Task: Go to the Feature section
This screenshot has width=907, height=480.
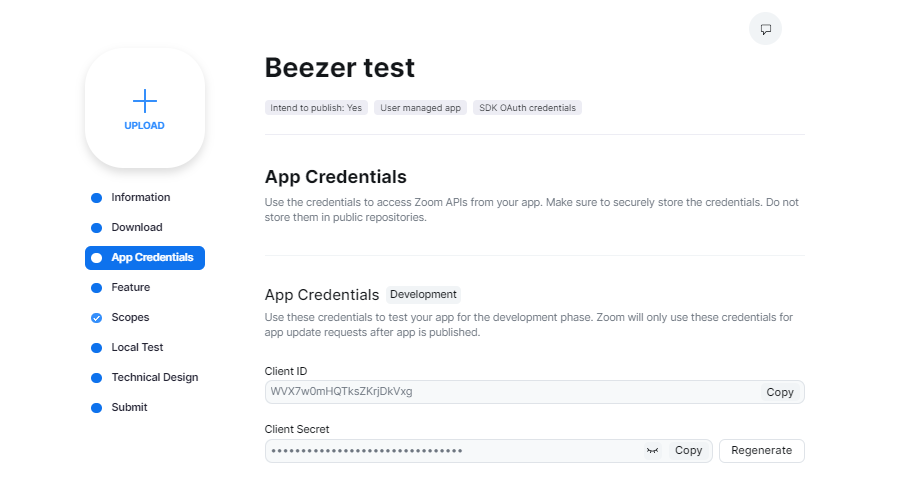Action: pyautogui.click(x=130, y=288)
